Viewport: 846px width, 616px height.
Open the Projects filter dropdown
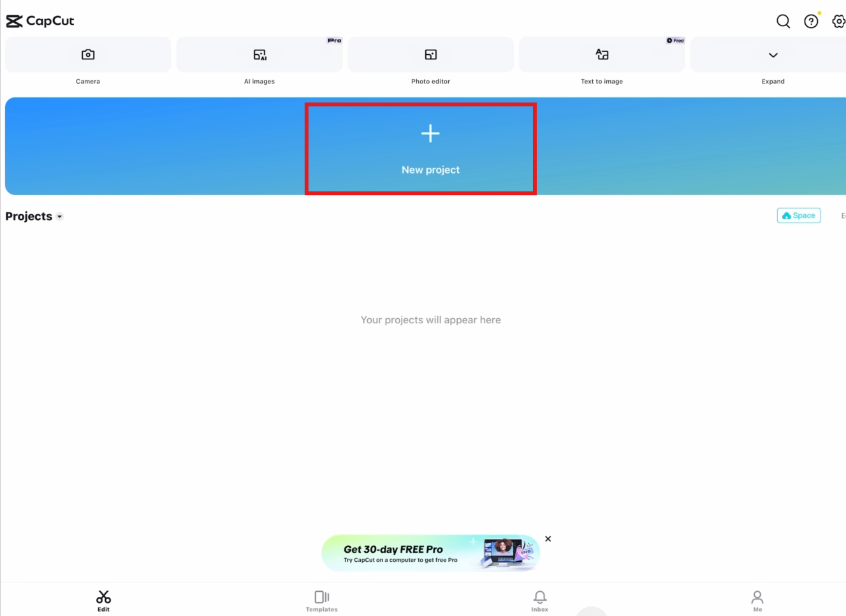pos(59,216)
